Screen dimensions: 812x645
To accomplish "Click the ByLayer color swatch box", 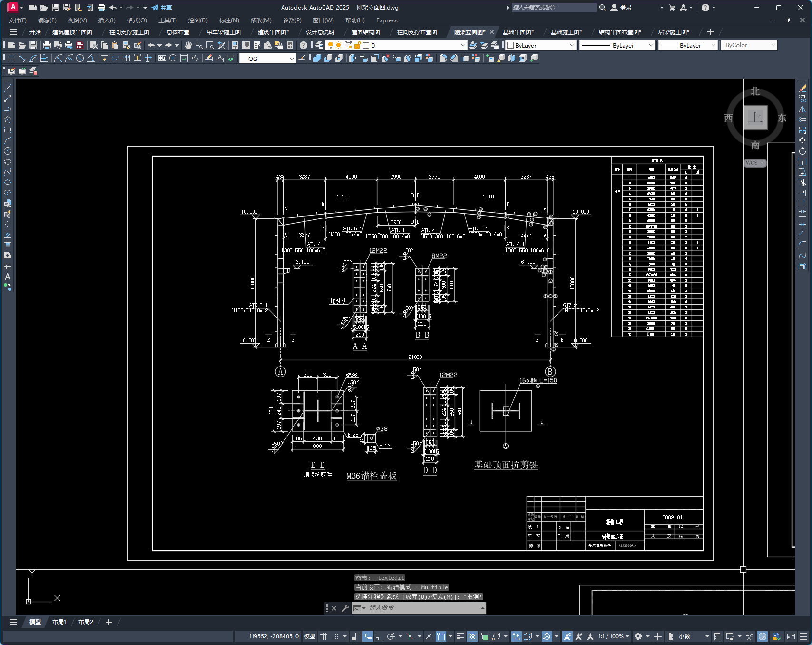I will click(510, 45).
